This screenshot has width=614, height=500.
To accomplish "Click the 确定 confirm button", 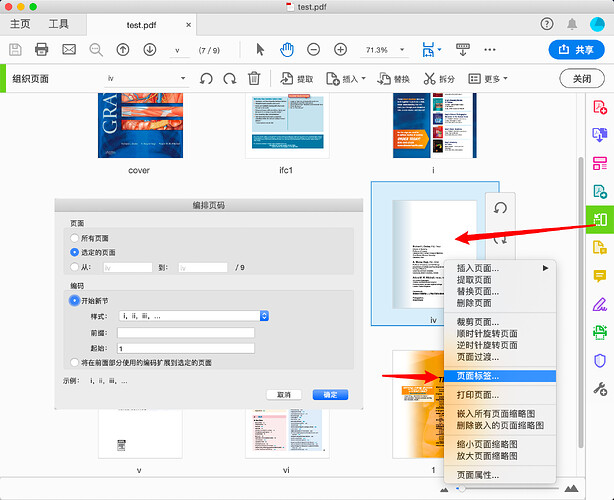I will (330, 395).
